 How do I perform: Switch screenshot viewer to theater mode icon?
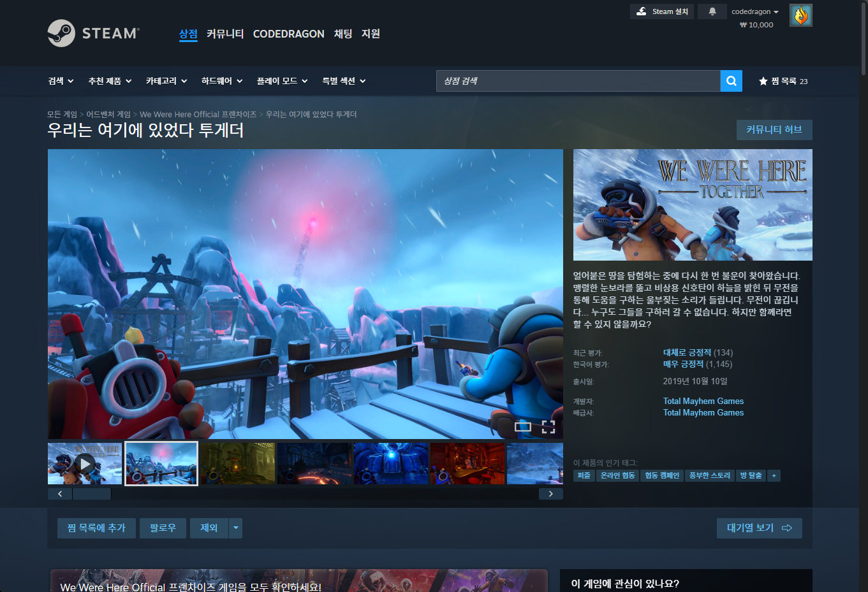point(523,427)
